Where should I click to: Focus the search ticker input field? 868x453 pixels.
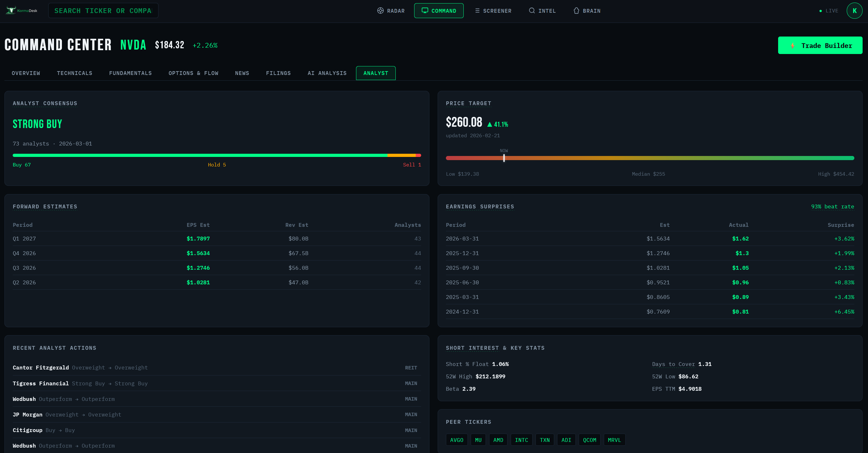pos(103,11)
